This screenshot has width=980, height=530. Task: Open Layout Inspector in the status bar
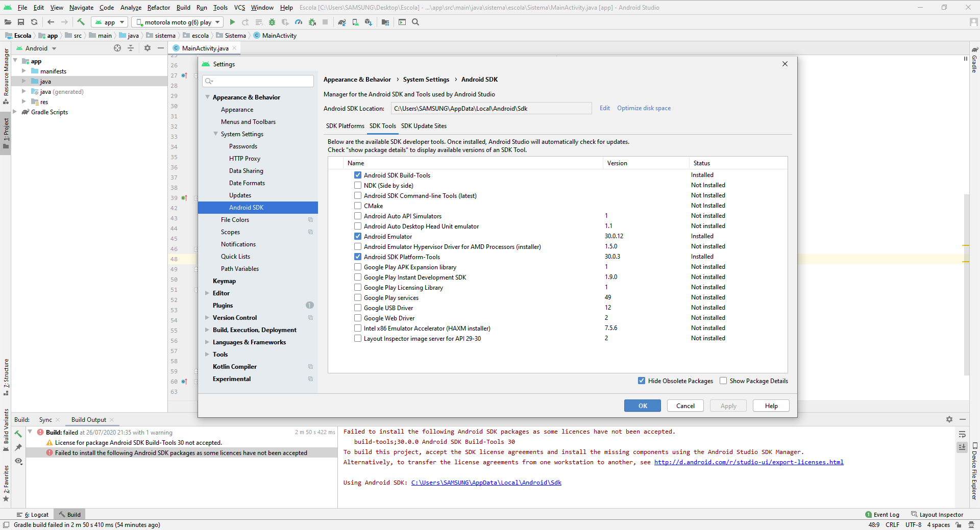click(938, 515)
